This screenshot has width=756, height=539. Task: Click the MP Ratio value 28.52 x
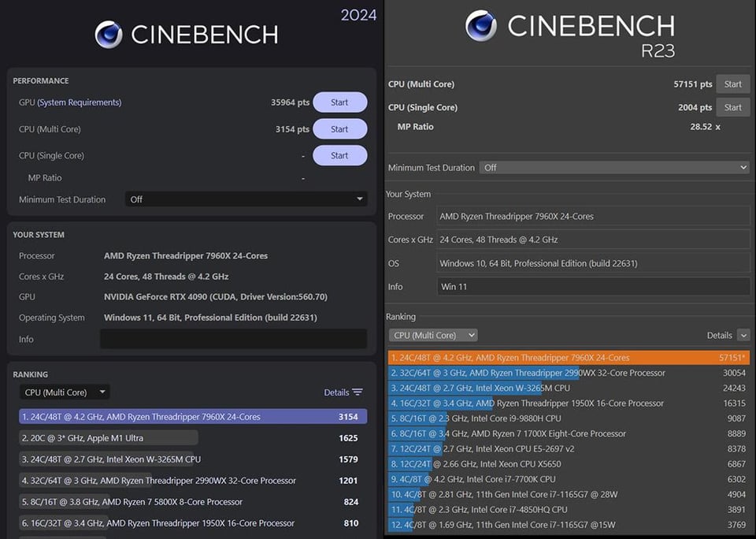point(705,126)
